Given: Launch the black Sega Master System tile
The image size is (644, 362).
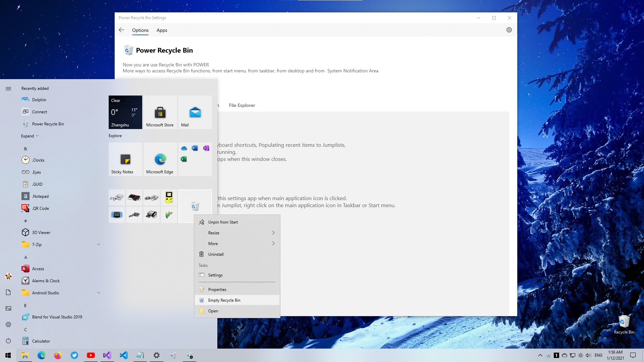Looking at the screenshot, I should (x=134, y=197).
